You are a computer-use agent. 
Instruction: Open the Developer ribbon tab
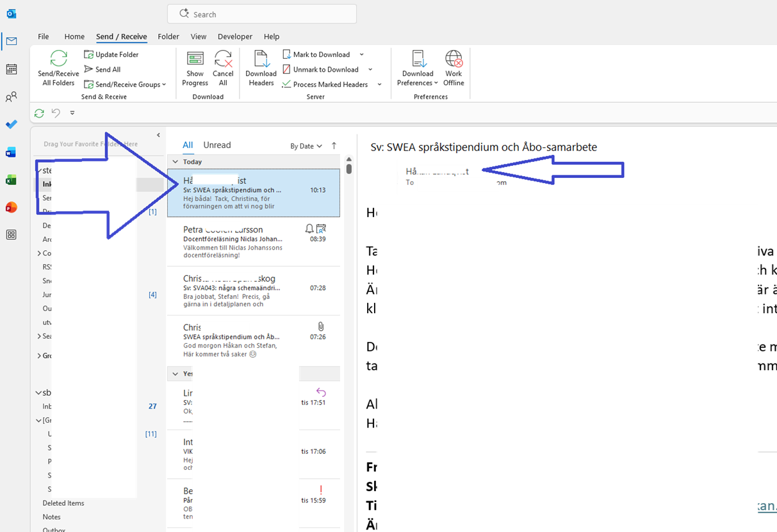pyautogui.click(x=235, y=36)
